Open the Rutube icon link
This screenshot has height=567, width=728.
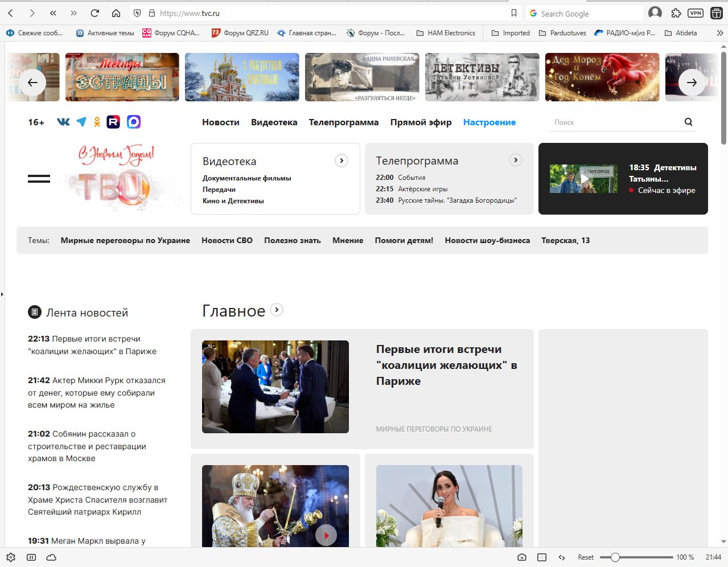click(113, 122)
